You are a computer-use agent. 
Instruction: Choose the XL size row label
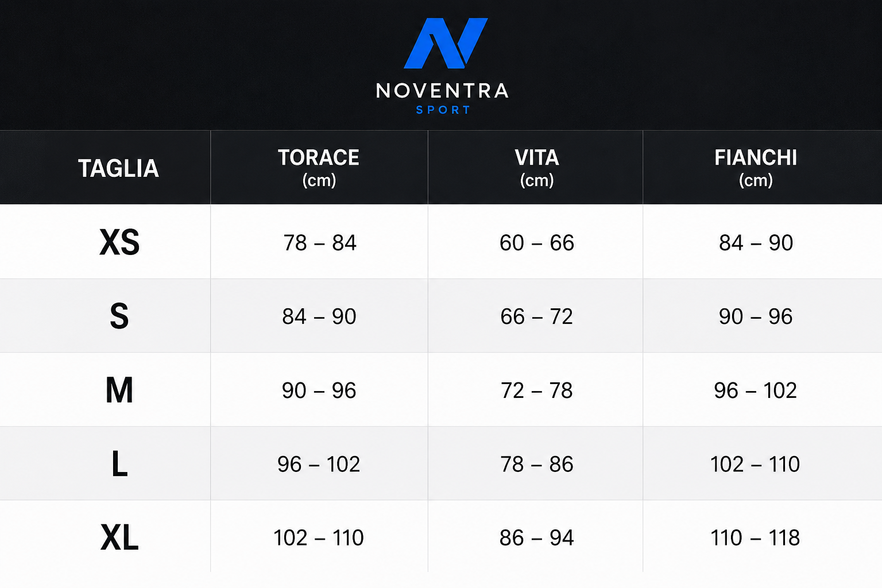coord(119,538)
